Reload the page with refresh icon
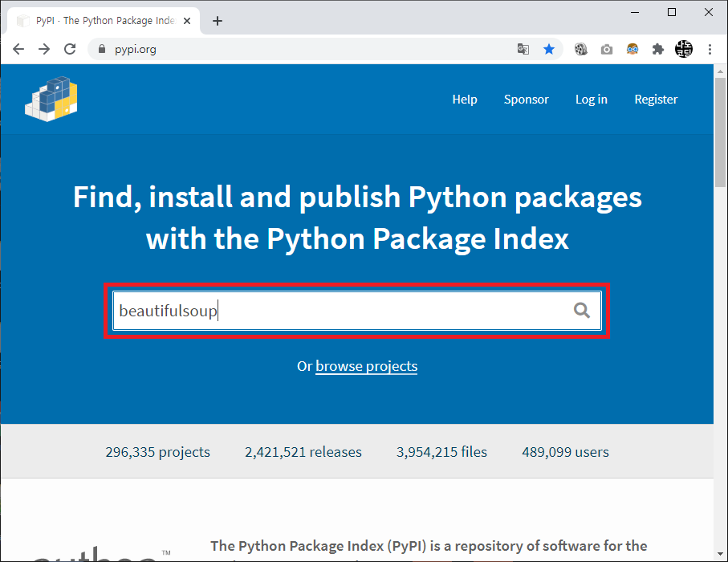Image resolution: width=728 pixels, height=562 pixels. (x=70, y=49)
